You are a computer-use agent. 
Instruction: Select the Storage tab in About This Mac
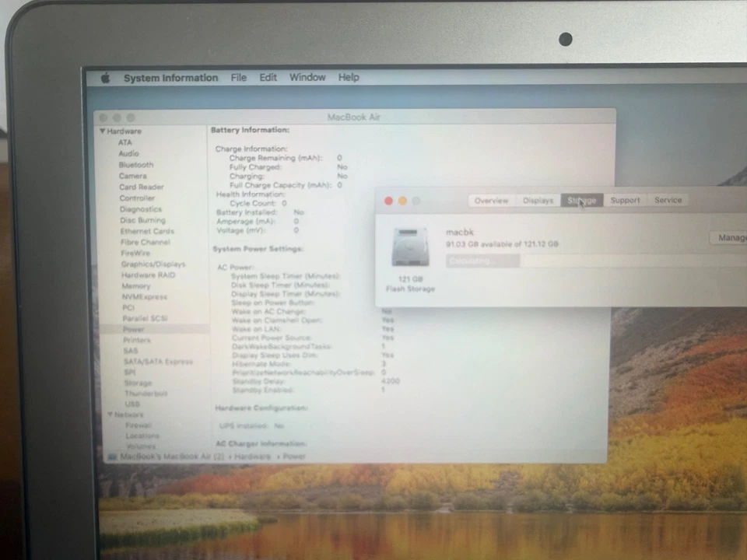click(582, 201)
